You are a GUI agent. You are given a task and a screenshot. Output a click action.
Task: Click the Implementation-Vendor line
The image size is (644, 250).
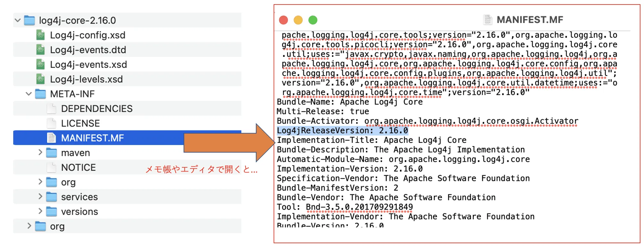pyautogui.click(x=406, y=216)
